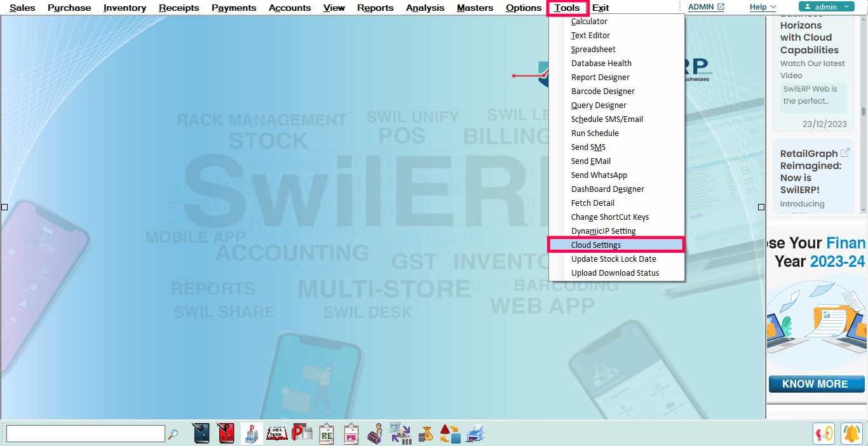868x446 pixels.
Task: Open the Sales menu
Action: [22, 8]
